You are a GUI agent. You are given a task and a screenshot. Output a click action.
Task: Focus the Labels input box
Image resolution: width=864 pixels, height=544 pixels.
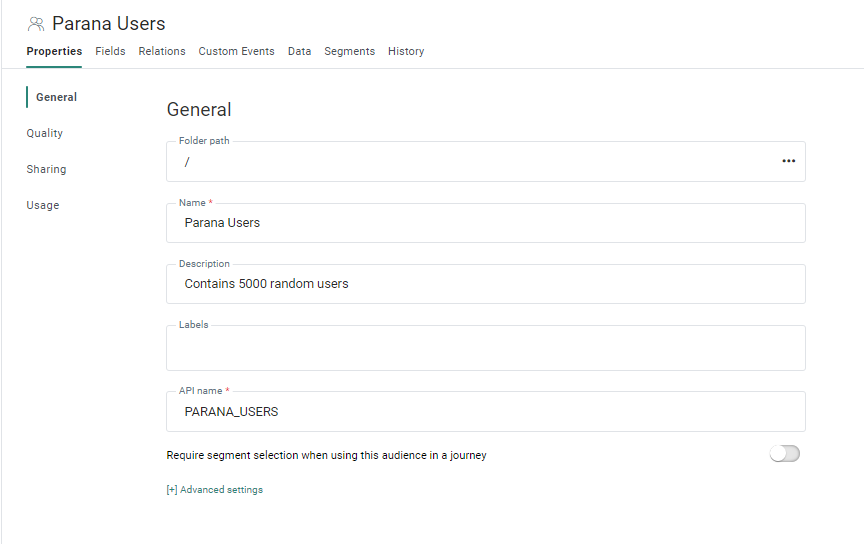click(x=485, y=349)
